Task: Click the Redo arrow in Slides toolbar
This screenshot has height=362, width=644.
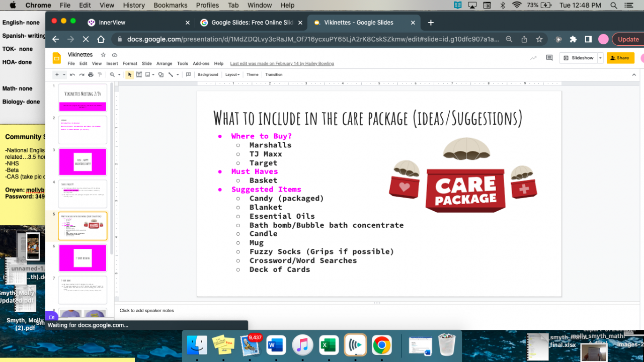Action: tap(82, 74)
